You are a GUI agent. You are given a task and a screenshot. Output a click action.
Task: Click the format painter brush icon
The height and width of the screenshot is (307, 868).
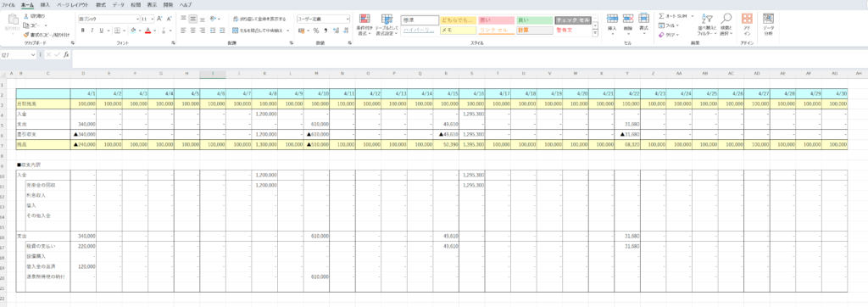click(x=26, y=34)
